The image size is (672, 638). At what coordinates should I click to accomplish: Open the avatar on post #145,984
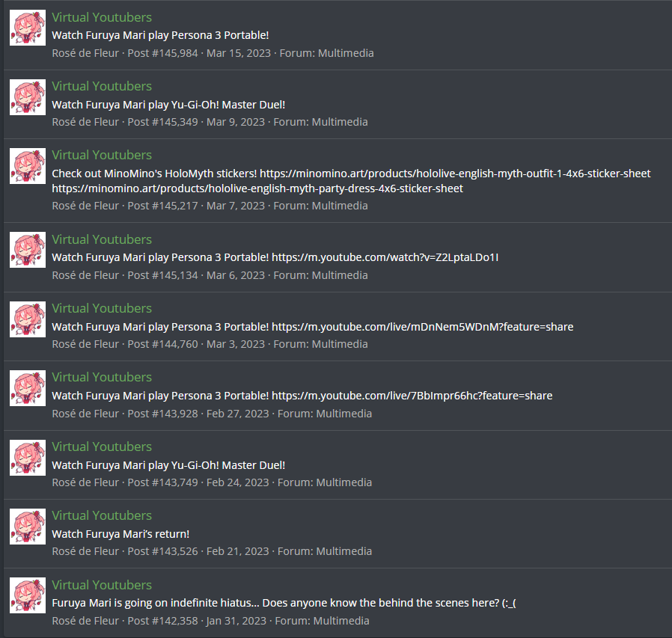pos(28,28)
